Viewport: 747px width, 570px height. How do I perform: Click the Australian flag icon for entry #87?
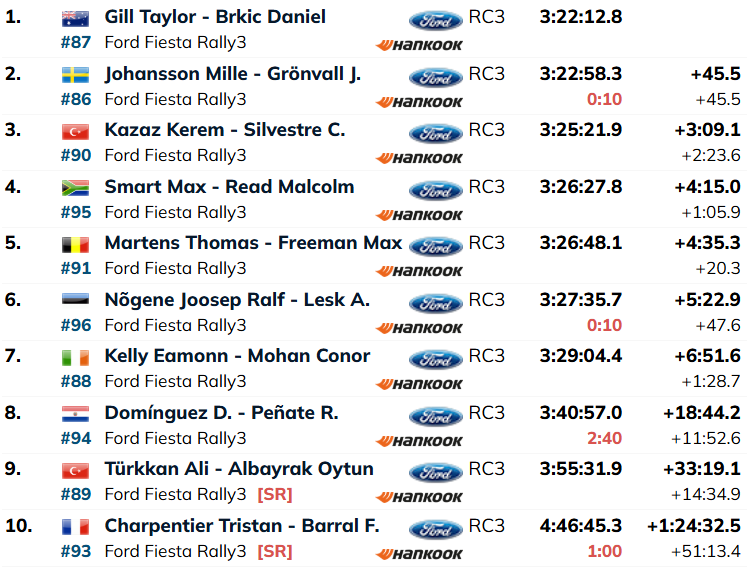tap(75, 19)
